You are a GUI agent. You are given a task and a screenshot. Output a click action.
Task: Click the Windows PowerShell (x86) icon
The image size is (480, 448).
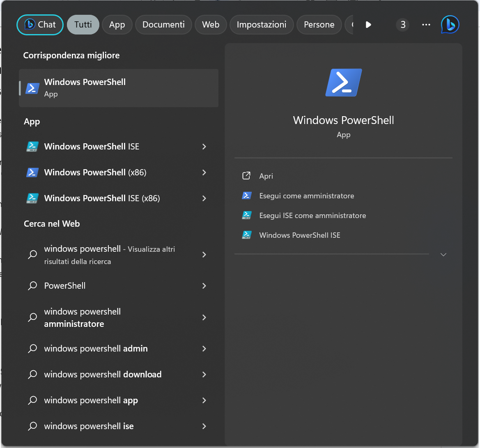pos(32,172)
